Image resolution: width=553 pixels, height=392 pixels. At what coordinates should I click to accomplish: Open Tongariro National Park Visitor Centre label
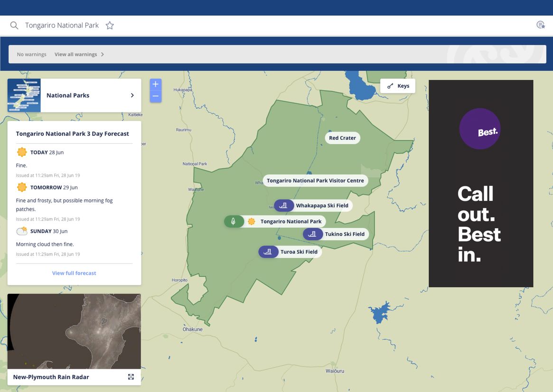[315, 181]
